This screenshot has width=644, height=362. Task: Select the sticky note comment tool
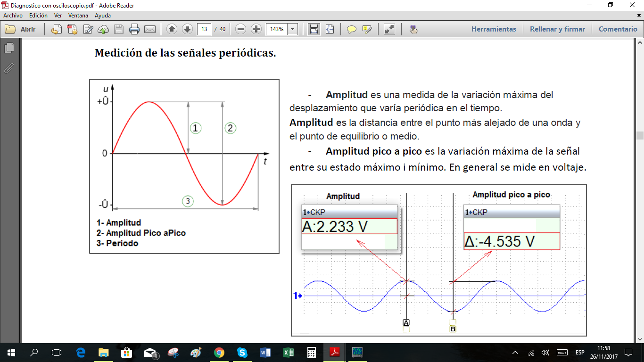pyautogui.click(x=351, y=29)
